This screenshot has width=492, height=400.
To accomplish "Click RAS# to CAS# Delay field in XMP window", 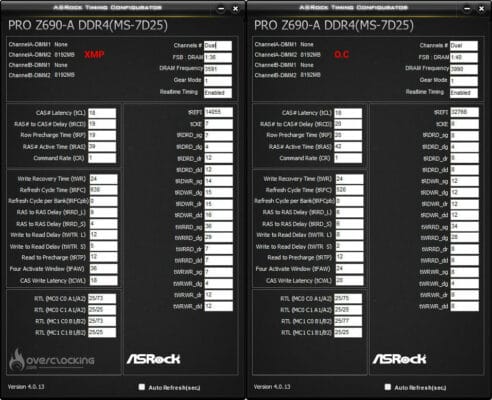I will click(x=102, y=124).
